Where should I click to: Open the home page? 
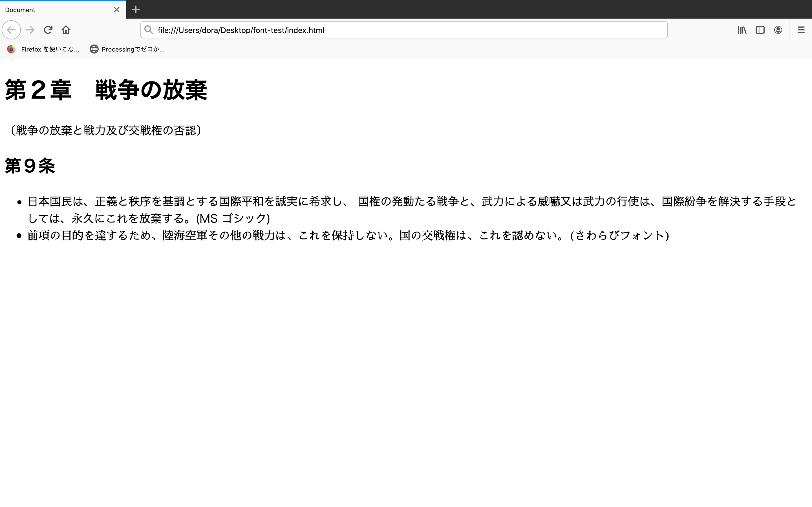coord(66,30)
